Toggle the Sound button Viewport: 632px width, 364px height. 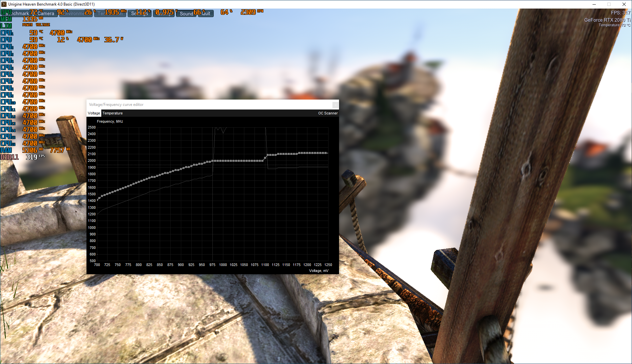point(186,13)
